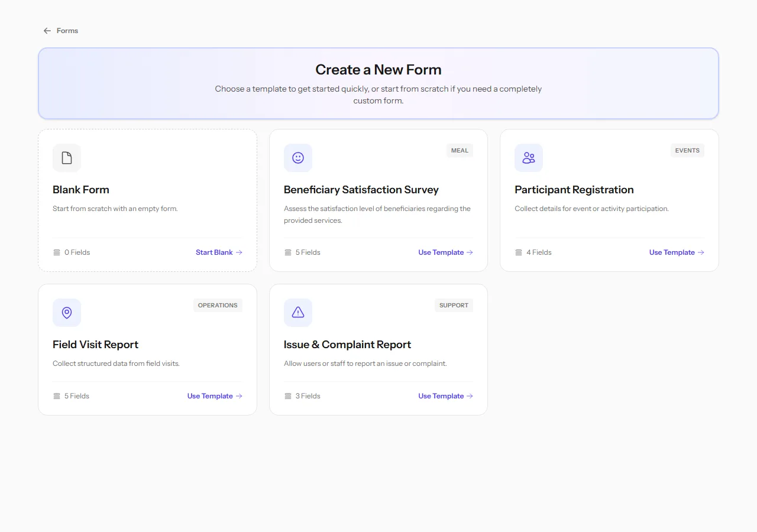
Task: Select the Field Visit Report title
Action: click(x=95, y=345)
